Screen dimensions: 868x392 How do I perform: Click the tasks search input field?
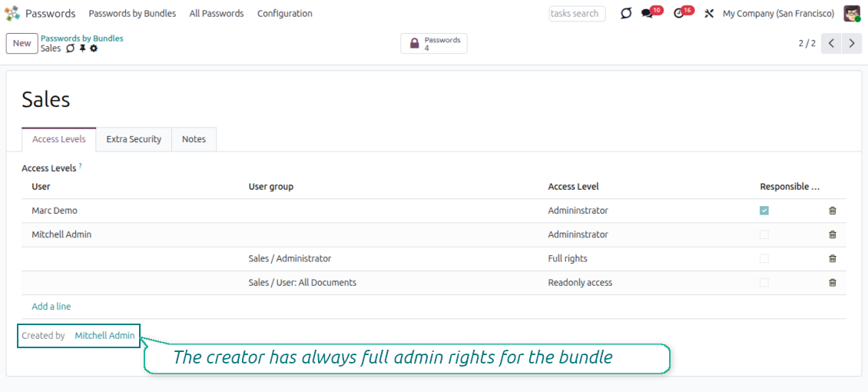point(577,14)
